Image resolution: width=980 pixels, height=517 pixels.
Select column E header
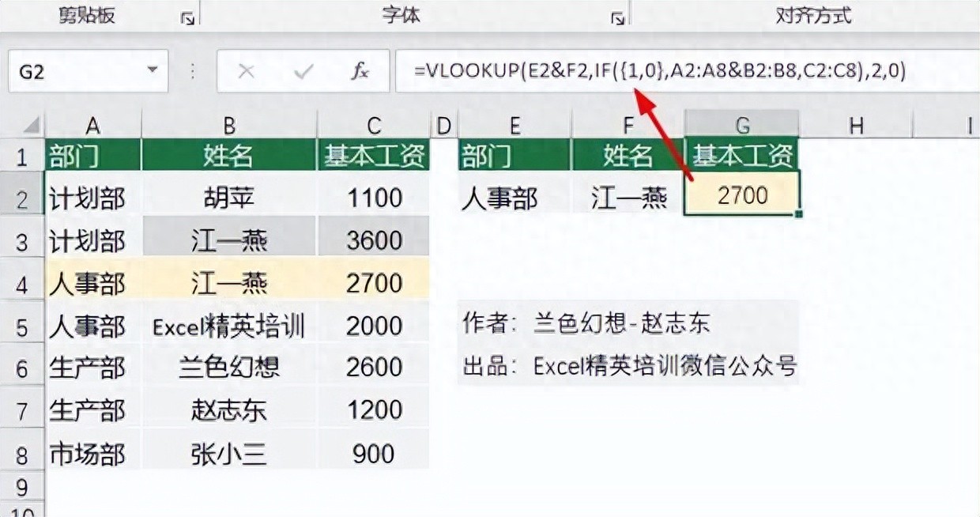[514, 125]
